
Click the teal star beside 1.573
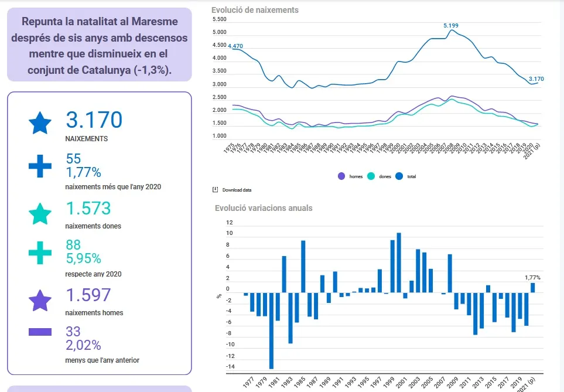tap(40, 214)
